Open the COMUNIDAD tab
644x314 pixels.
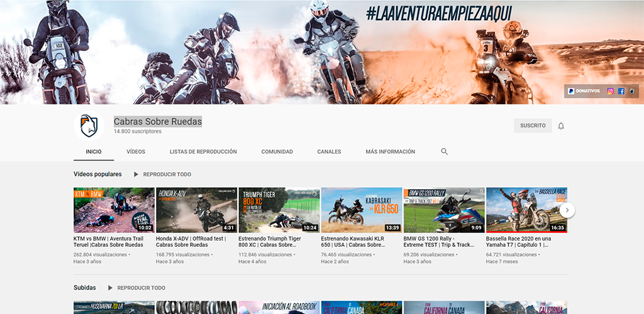point(277,152)
